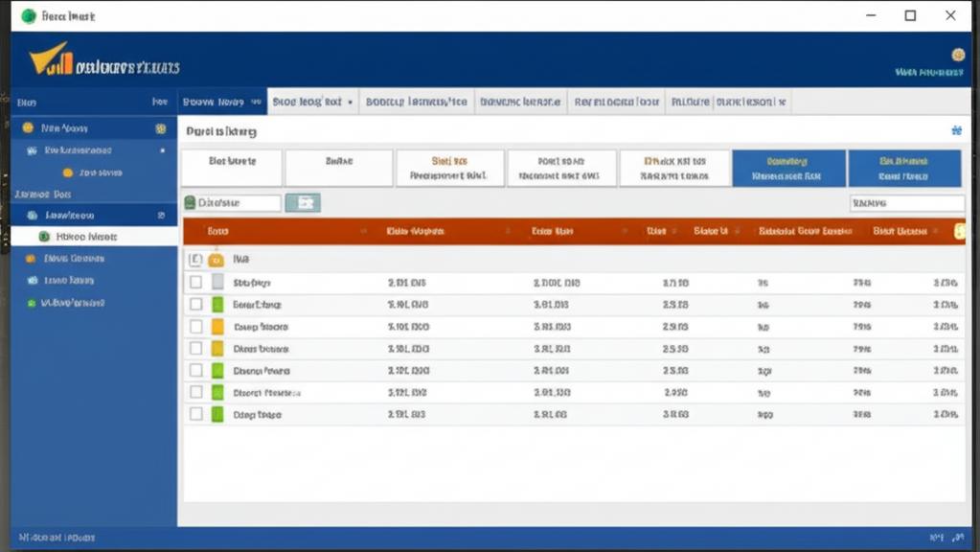Viewport: 980px width, 552px height.
Task: Click the search field above the table's right side
Action: point(907,203)
